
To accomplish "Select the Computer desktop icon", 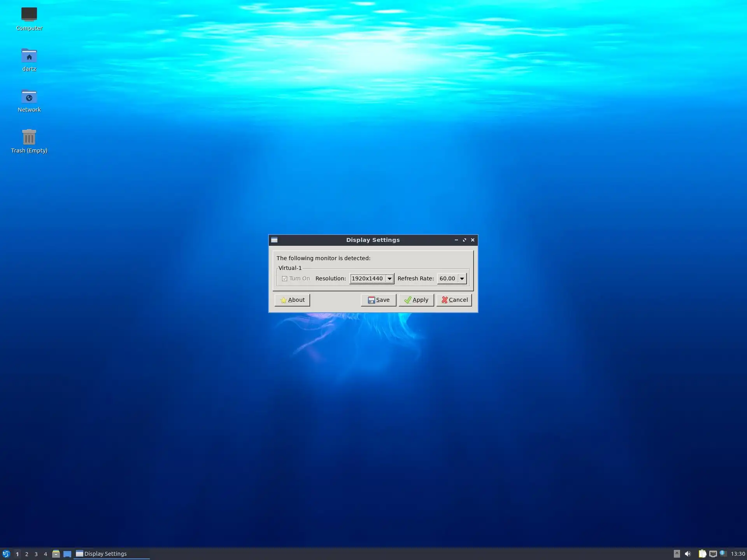I will tap(29, 14).
